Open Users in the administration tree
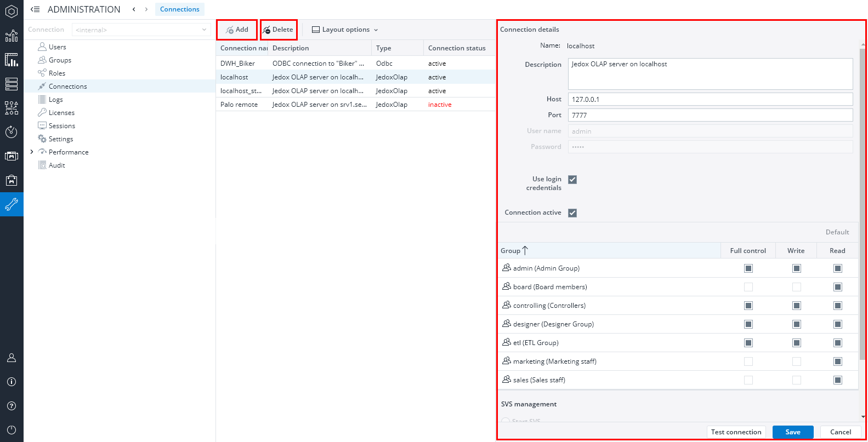Image resolution: width=868 pixels, height=442 pixels. click(58, 47)
